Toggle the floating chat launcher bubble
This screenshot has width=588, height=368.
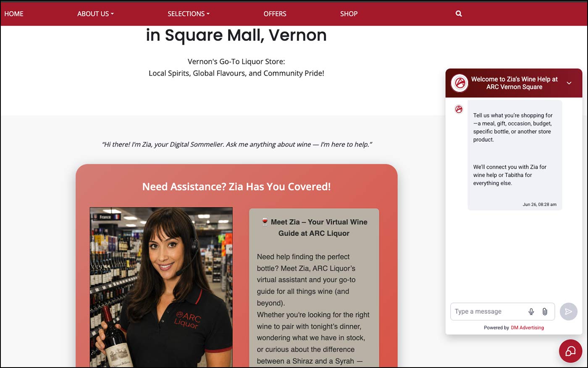[x=570, y=351]
